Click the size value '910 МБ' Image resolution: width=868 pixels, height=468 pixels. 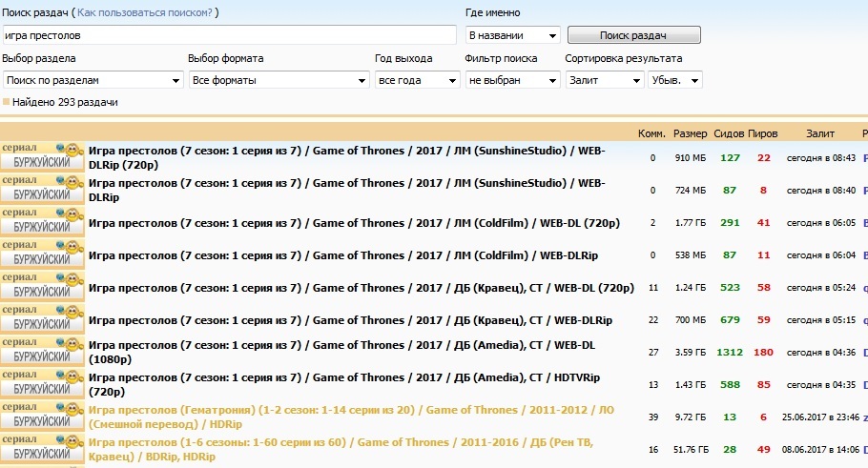pyautogui.click(x=691, y=157)
